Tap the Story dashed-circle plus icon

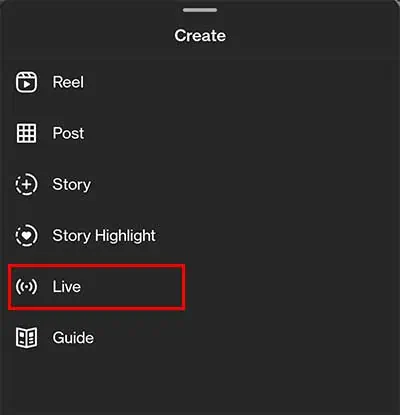(x=26, y=184)
